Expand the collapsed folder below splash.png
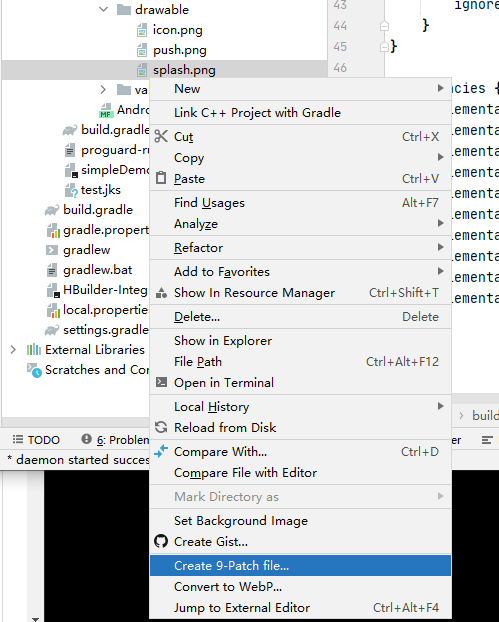 pos(103,90)
